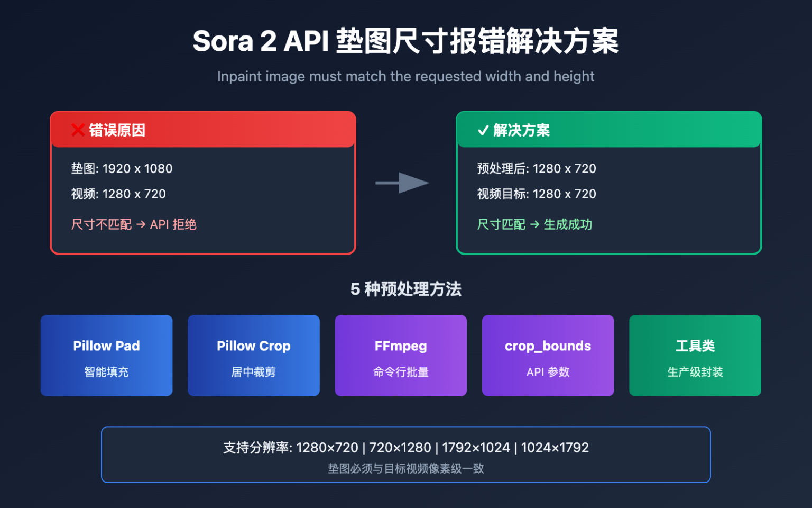This screenshot has width=812, height=508.
Task: Open the 工具类 生产级封装 card
Action: coord(695,356)
